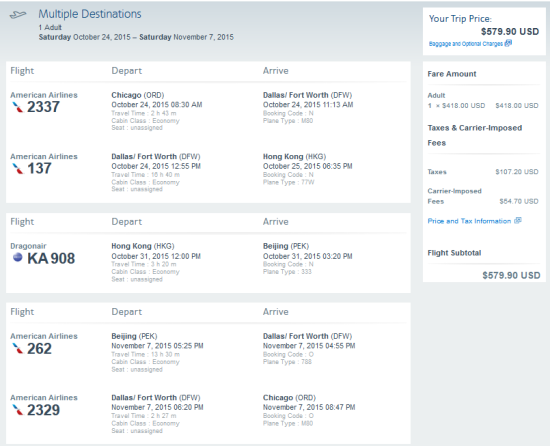Click the 1 × $418.00 USD adult fare
Viewport: 550px width, 446px height.
point(456,106)
